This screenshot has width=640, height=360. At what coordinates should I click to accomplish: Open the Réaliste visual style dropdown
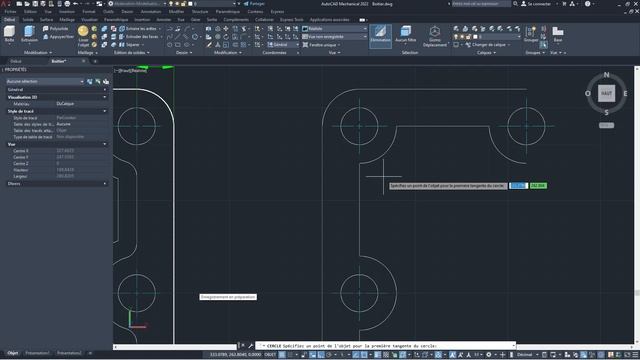[335, 29]
